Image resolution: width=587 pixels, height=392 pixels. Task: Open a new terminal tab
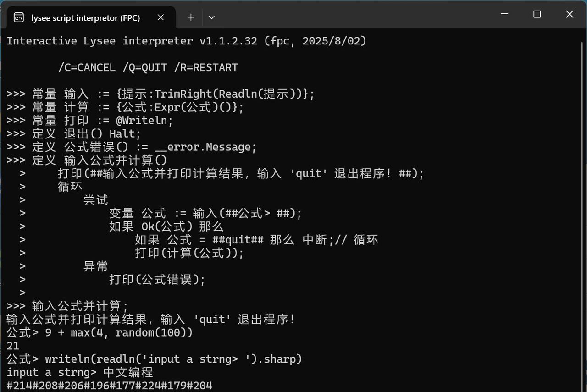click(x=191, y=17)
